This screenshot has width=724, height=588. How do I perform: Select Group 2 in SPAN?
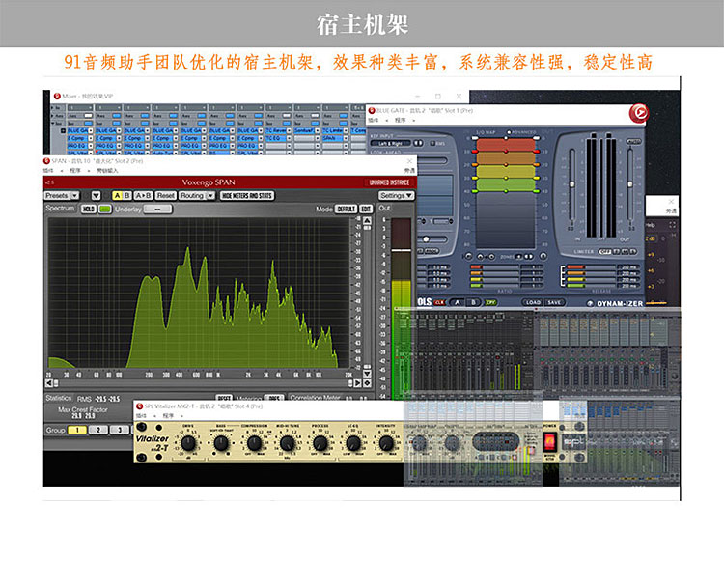tap(98, 430)
